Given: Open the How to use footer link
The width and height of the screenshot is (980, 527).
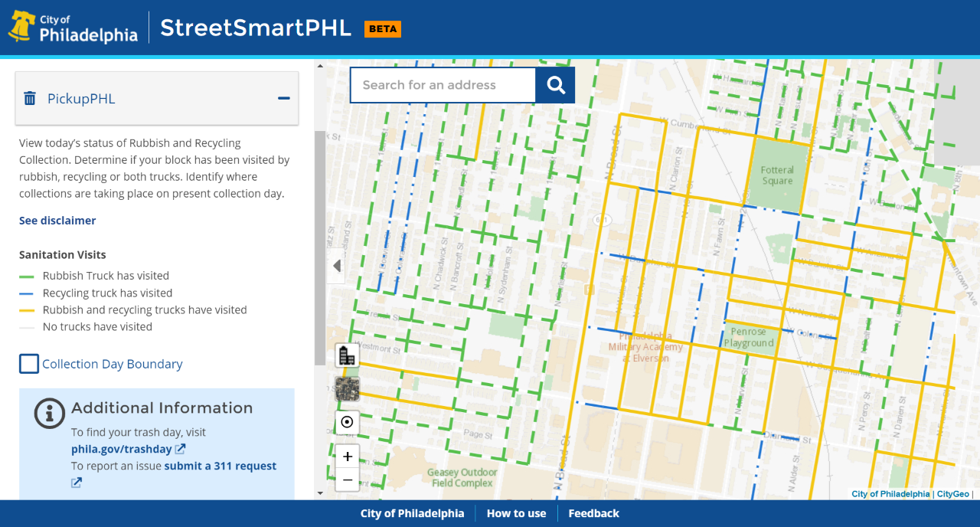Looking at the screenshot, I should click(x=517, y=513).
